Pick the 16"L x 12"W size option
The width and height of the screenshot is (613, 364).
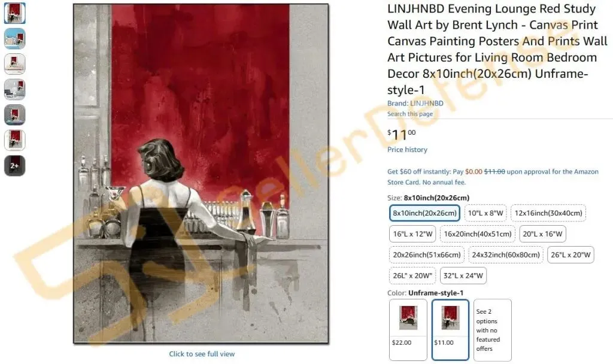click(412, 234)
